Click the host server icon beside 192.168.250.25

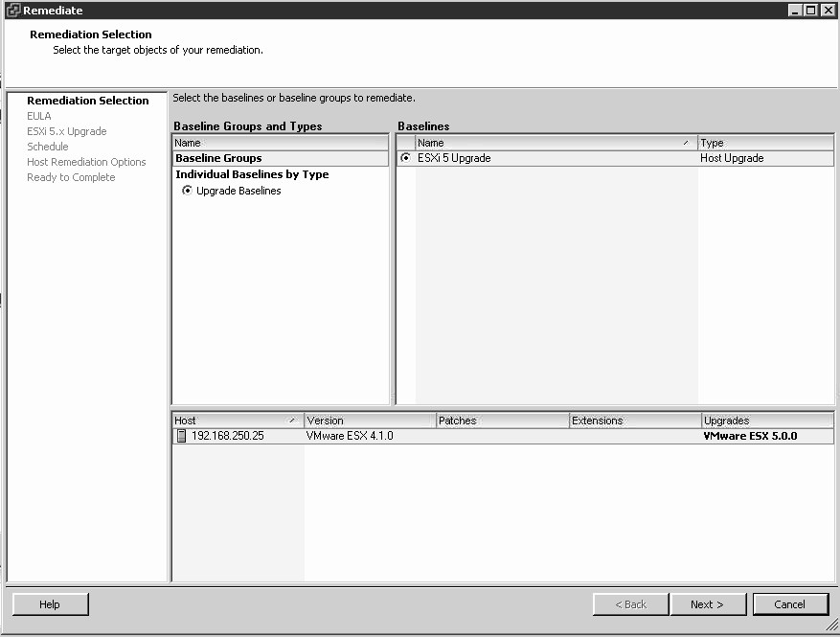coord(182,436)
